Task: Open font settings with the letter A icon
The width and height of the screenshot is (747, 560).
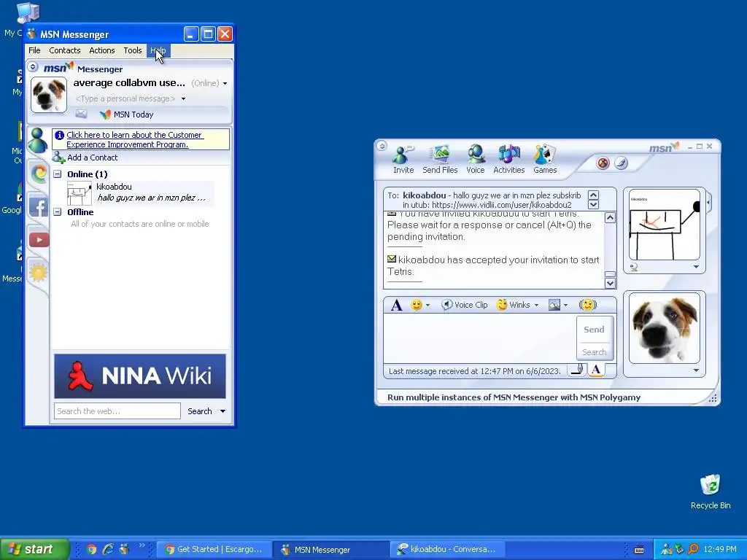Action: click(396, 305)
